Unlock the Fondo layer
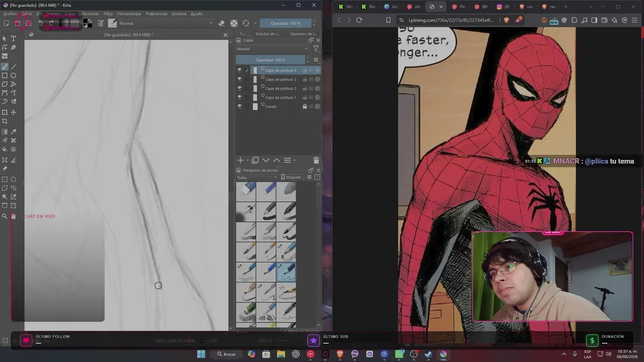 coord(304,107)
